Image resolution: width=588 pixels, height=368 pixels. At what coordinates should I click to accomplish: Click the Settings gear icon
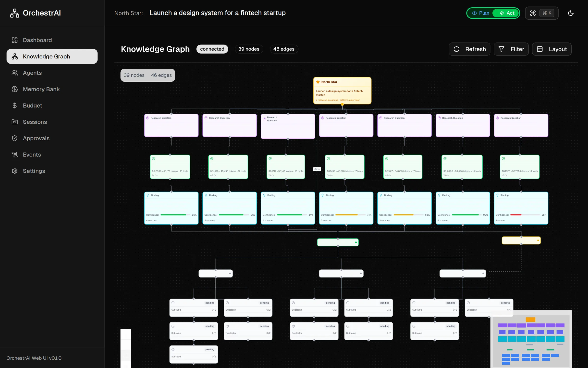pos(15,171)
